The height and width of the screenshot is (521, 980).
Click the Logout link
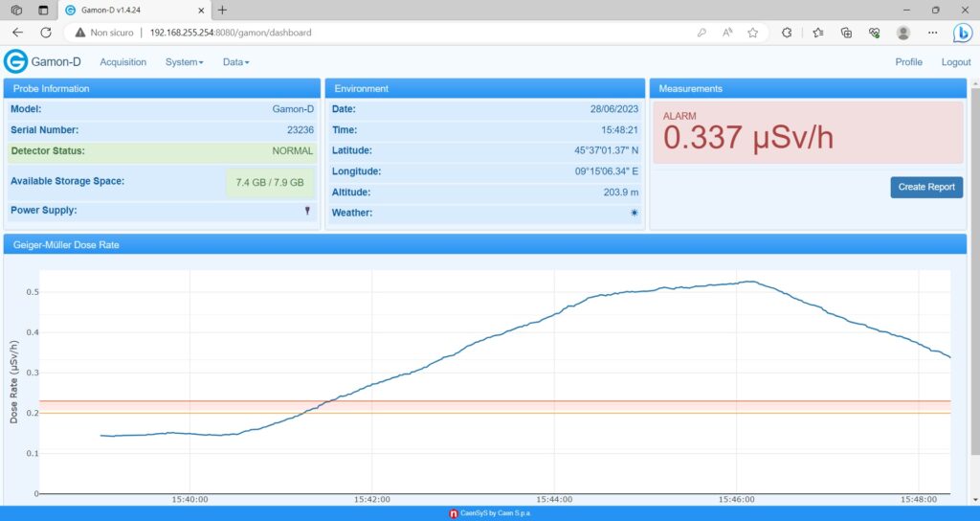(956, 62)
